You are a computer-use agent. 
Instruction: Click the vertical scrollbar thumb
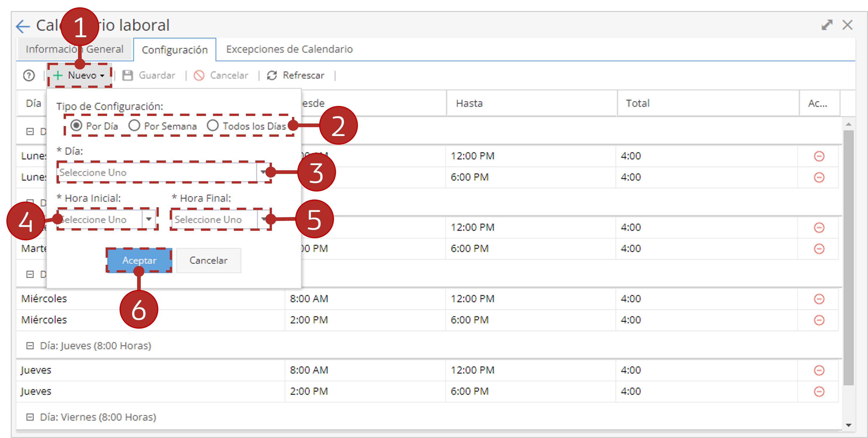point(848,258)
